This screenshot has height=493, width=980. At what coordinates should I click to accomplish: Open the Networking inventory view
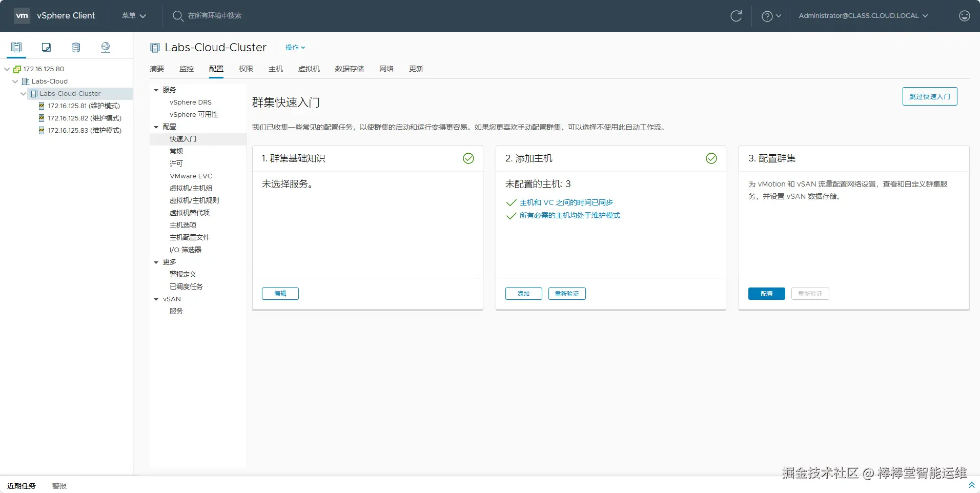[x=106, y=48]
